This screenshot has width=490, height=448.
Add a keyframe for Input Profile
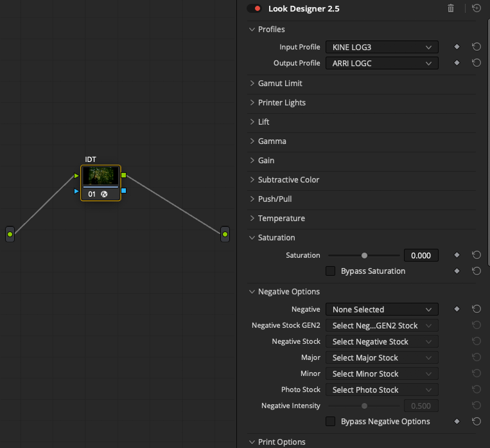(x=457, y=47)
